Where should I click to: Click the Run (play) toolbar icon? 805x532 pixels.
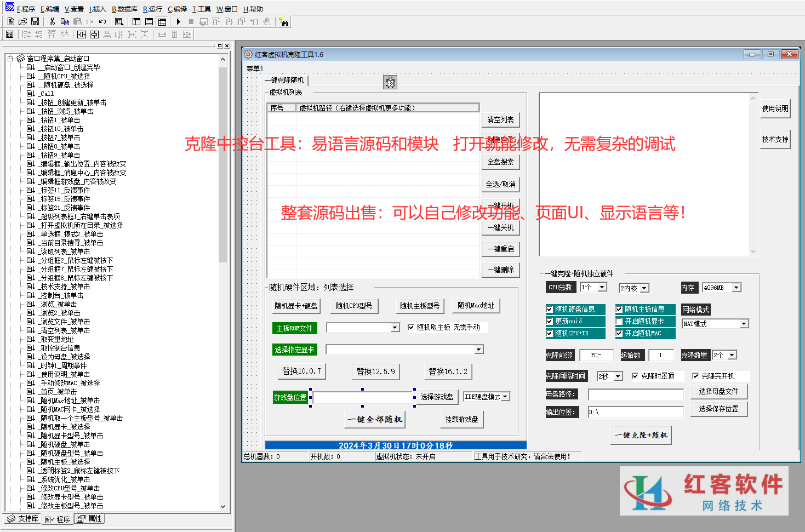(x=179, y=22)
